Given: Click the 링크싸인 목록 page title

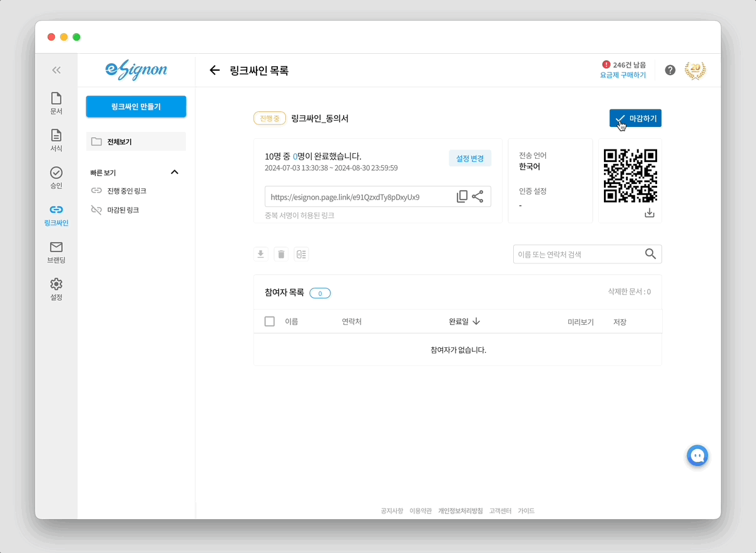Looking at the screenshot, I should pyautogui.click(x=259, y=71).
